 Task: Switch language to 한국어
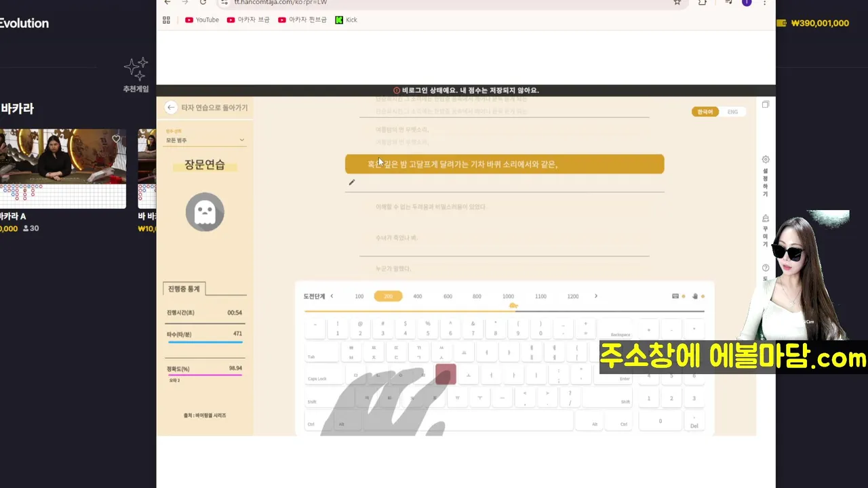pyautogui.click(x=705, y=112)
